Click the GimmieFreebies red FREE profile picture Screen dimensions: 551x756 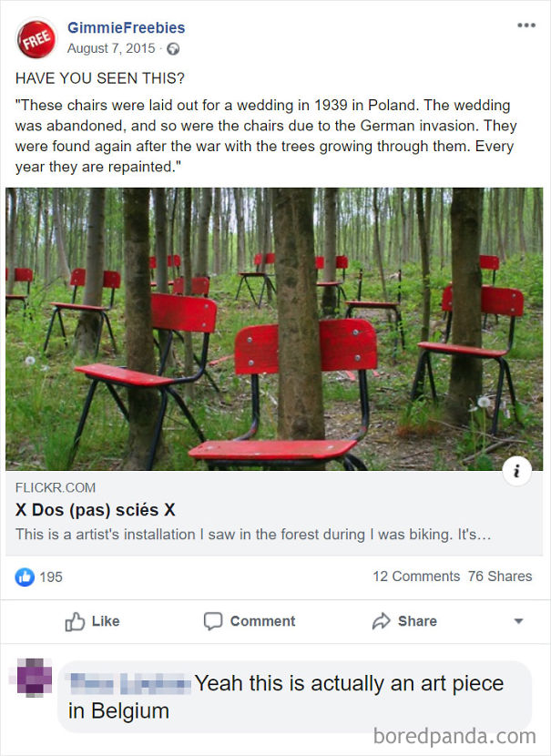coord(36,38)
